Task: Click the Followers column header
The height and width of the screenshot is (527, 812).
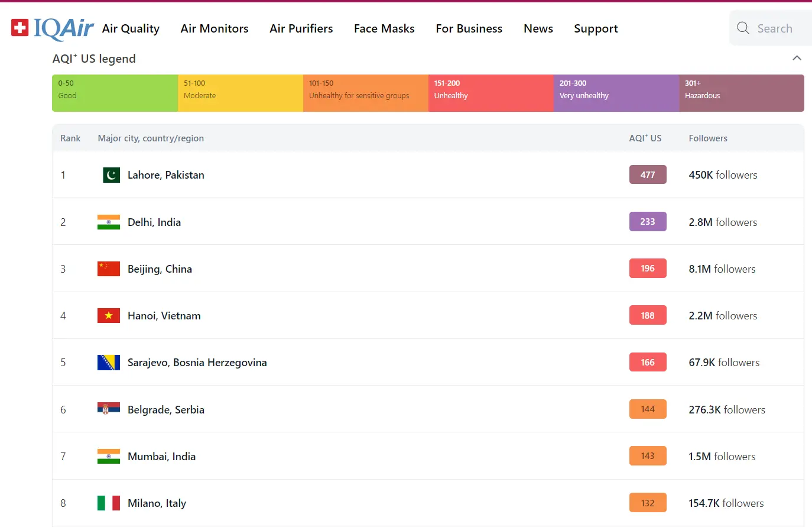Action: pyautogui.click(x=708, y=138)
